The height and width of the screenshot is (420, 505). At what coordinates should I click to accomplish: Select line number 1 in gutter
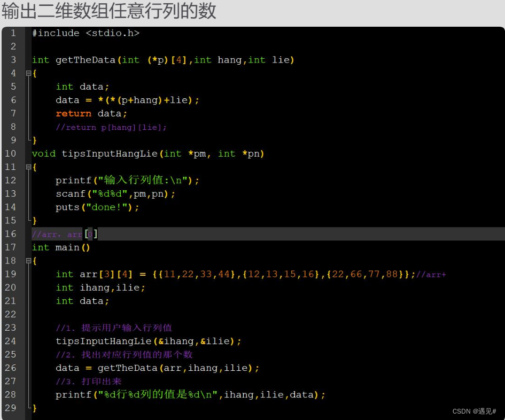click(13, 33)
